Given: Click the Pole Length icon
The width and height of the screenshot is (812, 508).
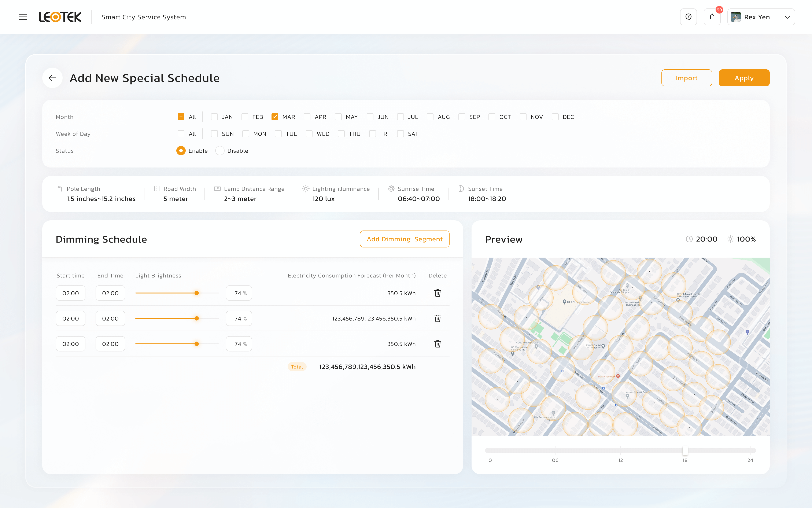Looking at the screenshot, I should pos(60,188).
